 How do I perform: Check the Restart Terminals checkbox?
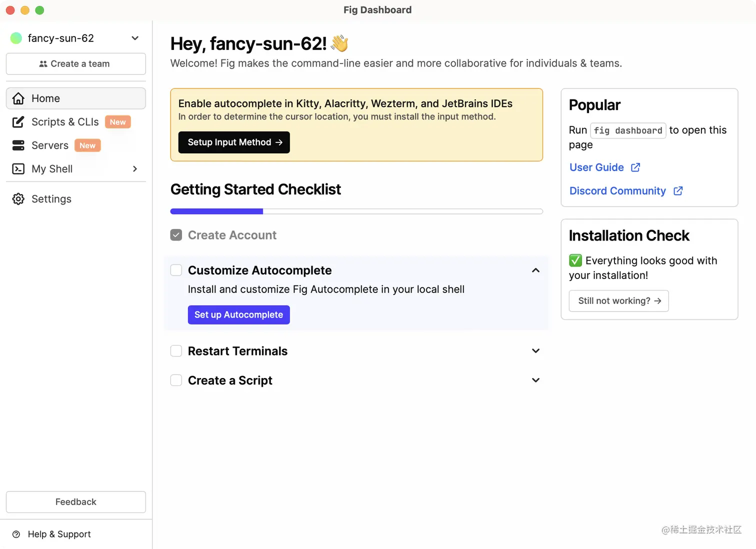[176, 351]
